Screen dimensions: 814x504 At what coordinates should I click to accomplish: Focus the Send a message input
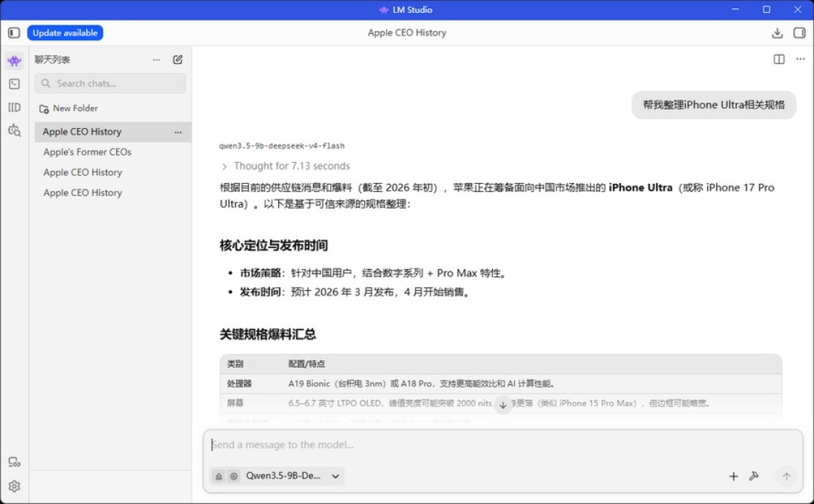[x=503, y=444]
